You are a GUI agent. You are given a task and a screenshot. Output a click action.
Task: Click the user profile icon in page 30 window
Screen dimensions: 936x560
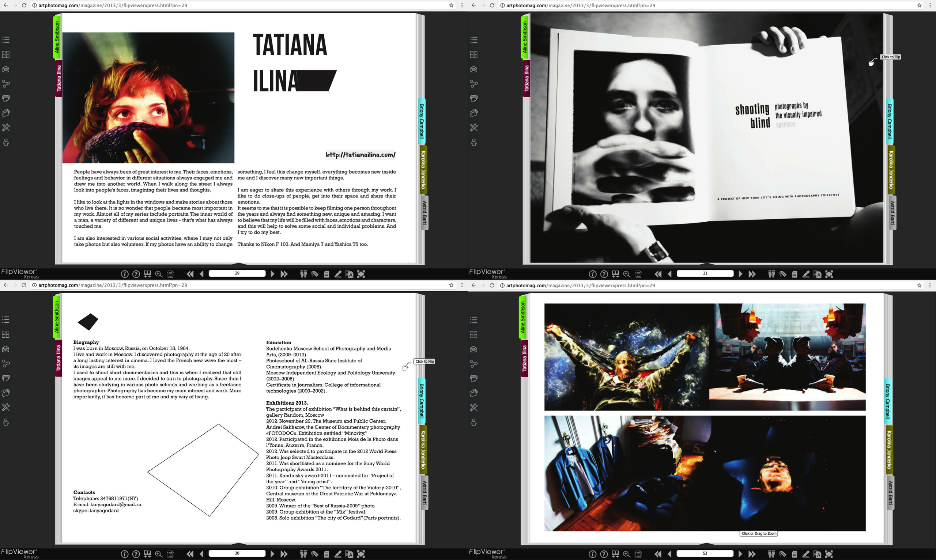coord(5,422)
